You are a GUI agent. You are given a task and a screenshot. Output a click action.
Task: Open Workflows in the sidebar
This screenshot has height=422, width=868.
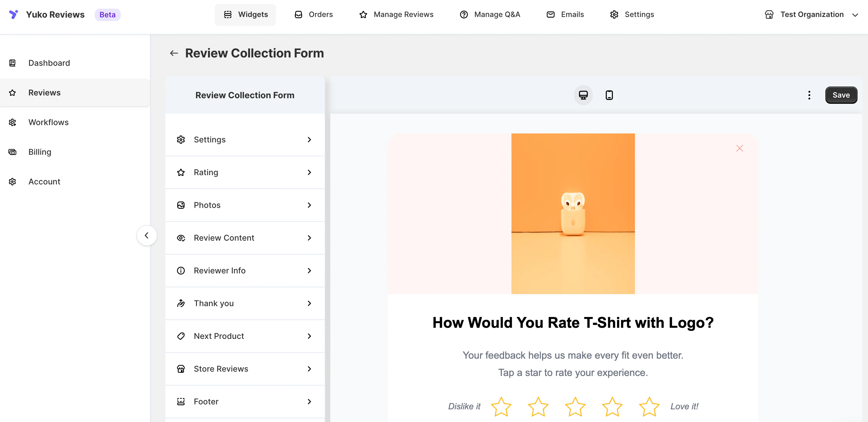75,122
